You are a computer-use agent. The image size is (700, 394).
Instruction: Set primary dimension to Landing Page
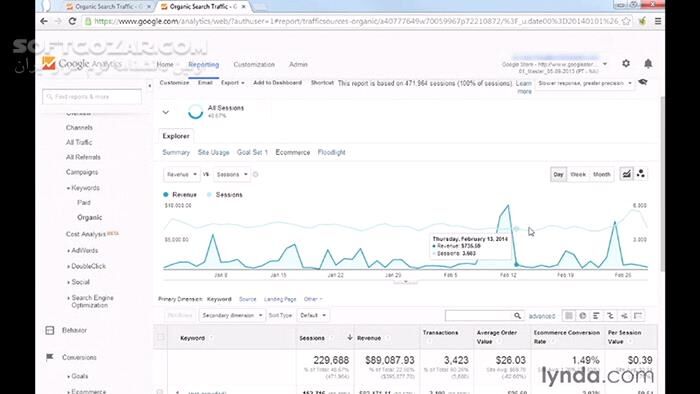click(x=280, y=299)
